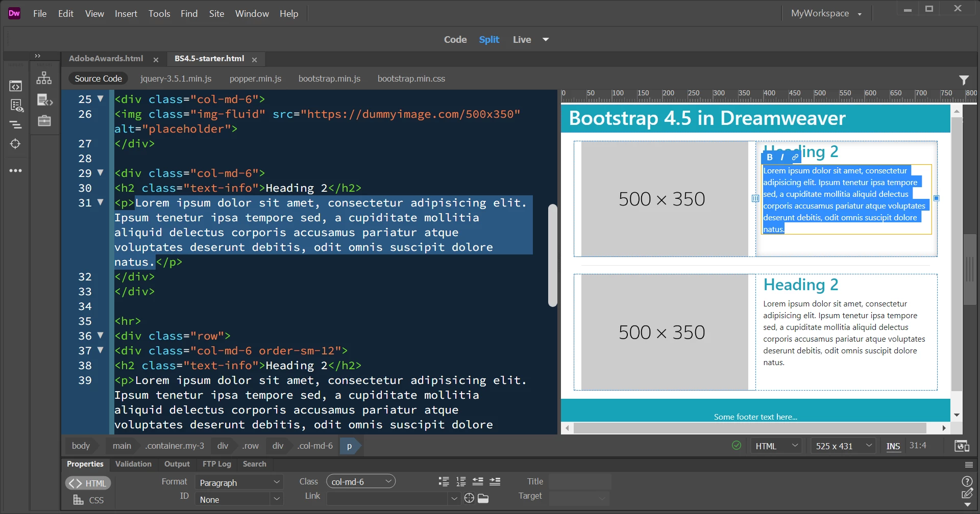This screenshot has height=514, width=980.
Task: Click the Link input field in Properties
Action: tap(388, 498)
